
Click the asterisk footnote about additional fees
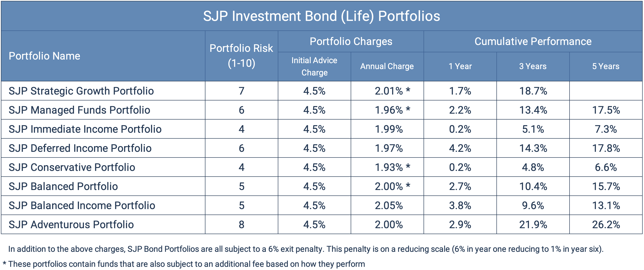(x=184, y=264)
